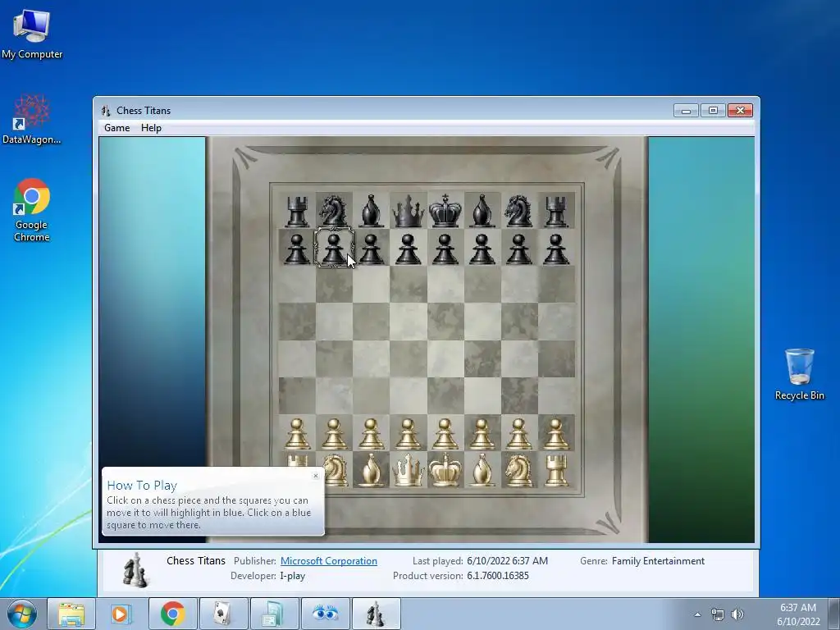Close the Chess Titans window
This screenshot has height=630, width=840.
point(741,111)
